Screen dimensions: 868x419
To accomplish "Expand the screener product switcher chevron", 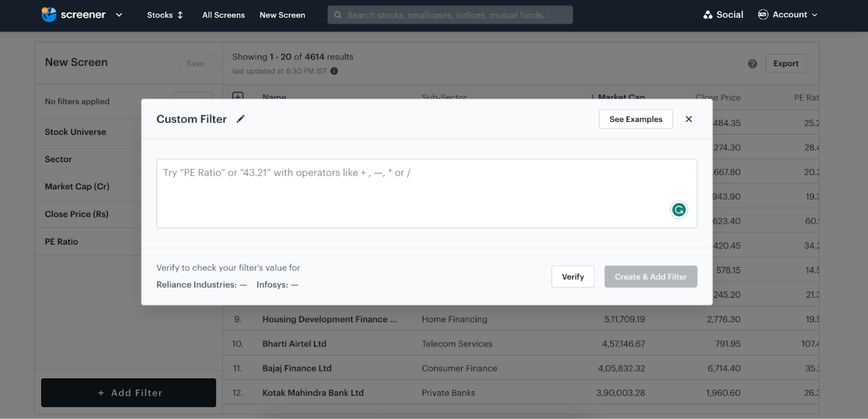I will coord(119,15).
